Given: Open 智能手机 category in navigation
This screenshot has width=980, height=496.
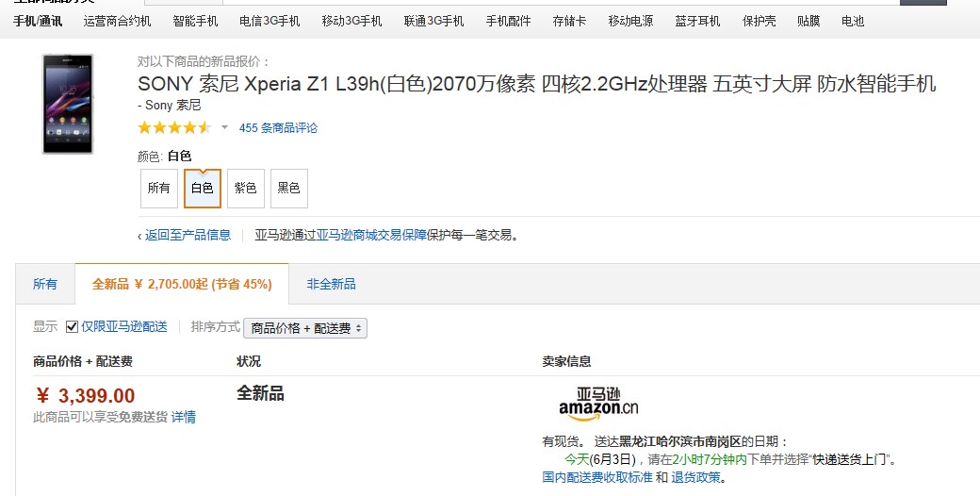Looking at the screenshot, I should pos(195,21).
